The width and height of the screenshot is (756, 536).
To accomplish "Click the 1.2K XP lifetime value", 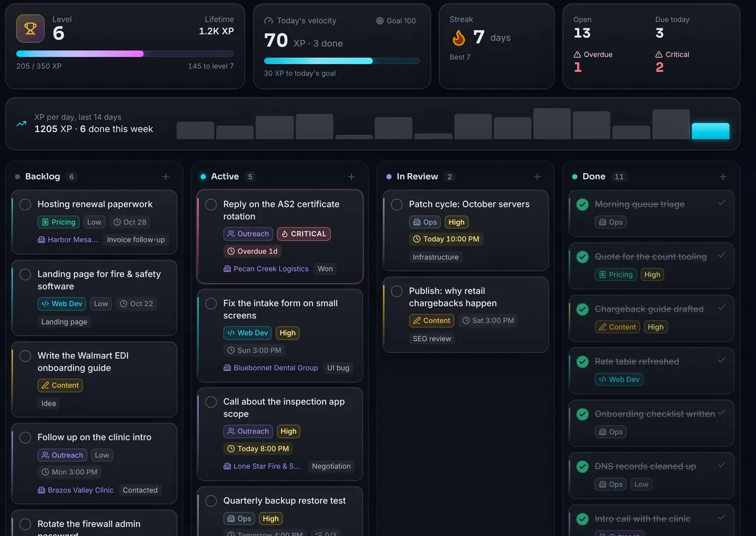I will click(216, 31).
